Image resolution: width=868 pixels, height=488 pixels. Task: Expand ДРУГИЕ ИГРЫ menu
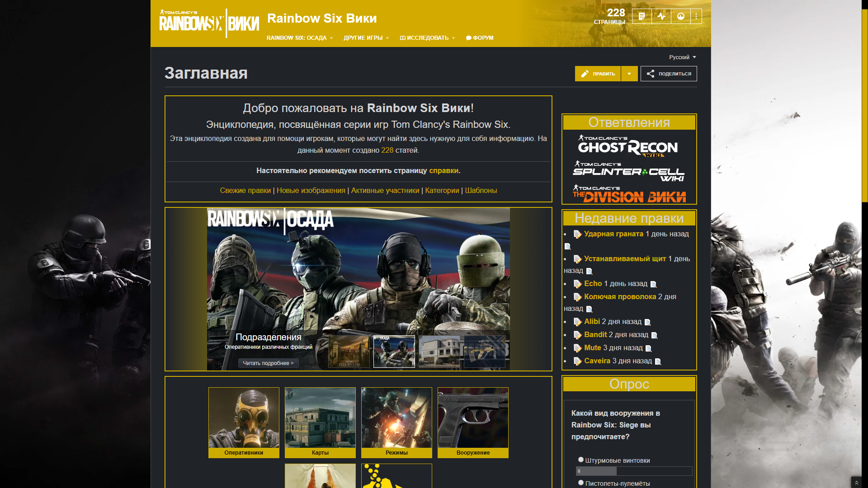366,38
